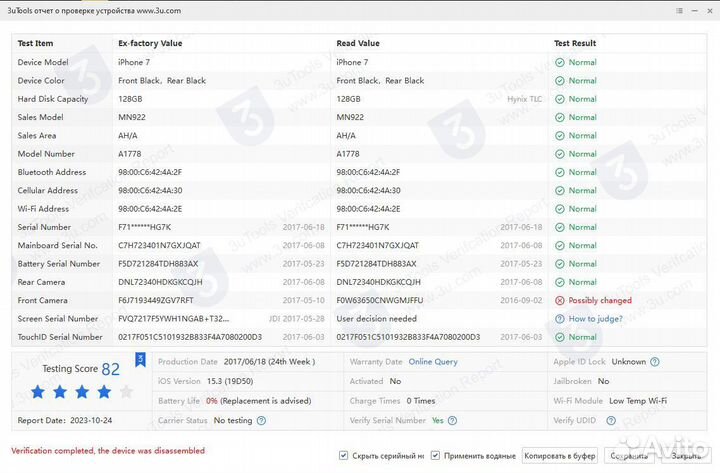Click the Front Camera 'Possibly changed' warning icon

(x=560, y=300)
